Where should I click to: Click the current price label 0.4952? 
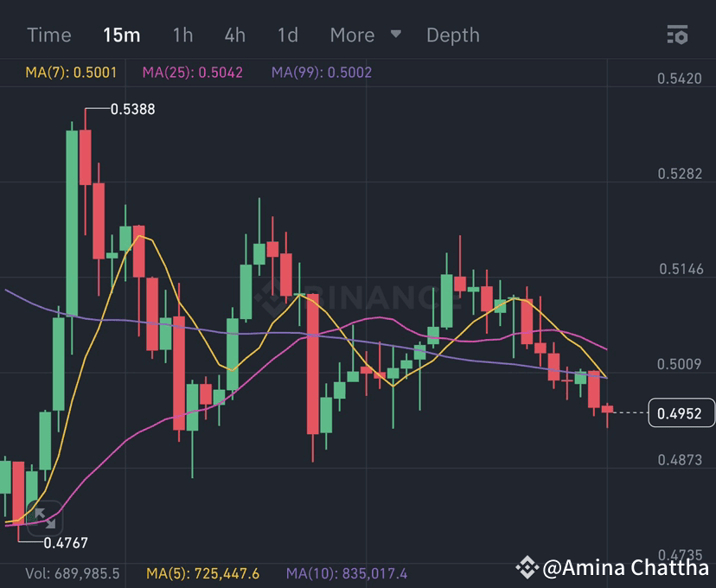coord(682,412)
